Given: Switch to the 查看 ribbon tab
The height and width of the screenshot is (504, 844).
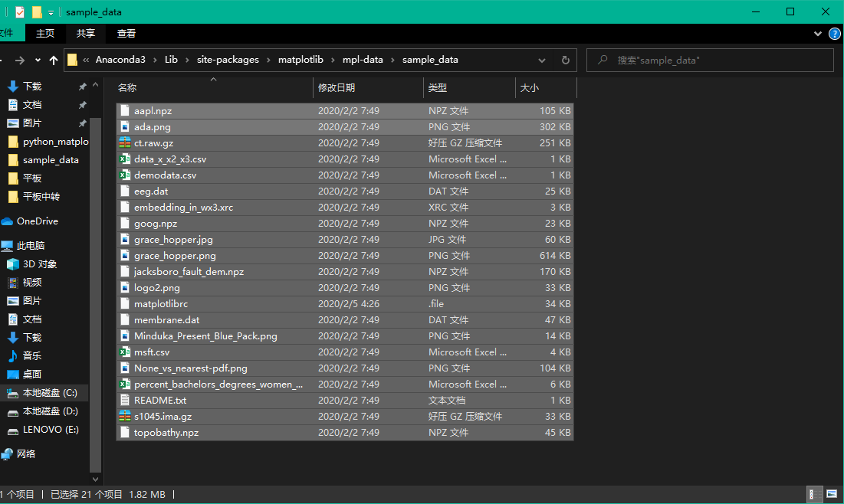Looking at the screenshot, I should point(126,33).
